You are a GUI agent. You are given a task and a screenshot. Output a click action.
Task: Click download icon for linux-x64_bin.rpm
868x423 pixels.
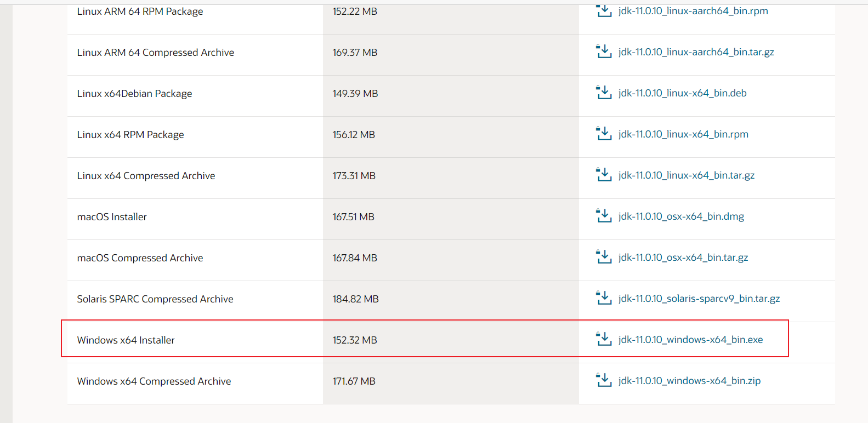coord(604,133)
